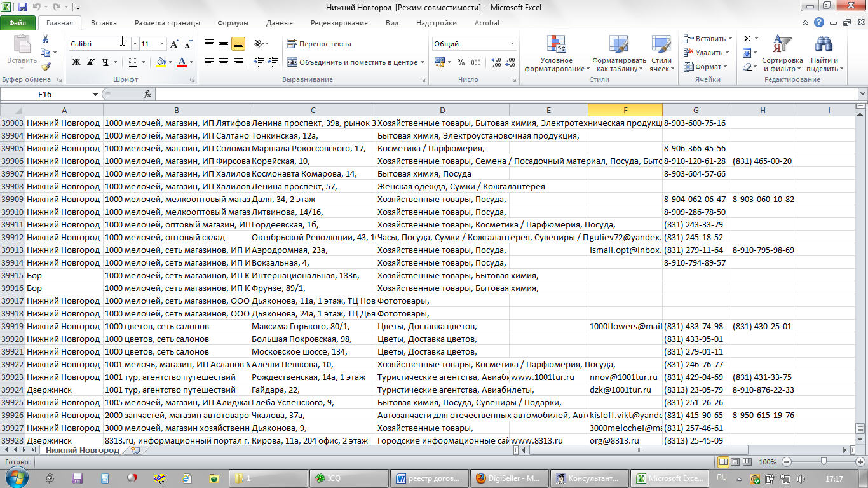Switch to Page Layout view in status bar
This screenshot has height=488, width=868.
tap(735, 462)
